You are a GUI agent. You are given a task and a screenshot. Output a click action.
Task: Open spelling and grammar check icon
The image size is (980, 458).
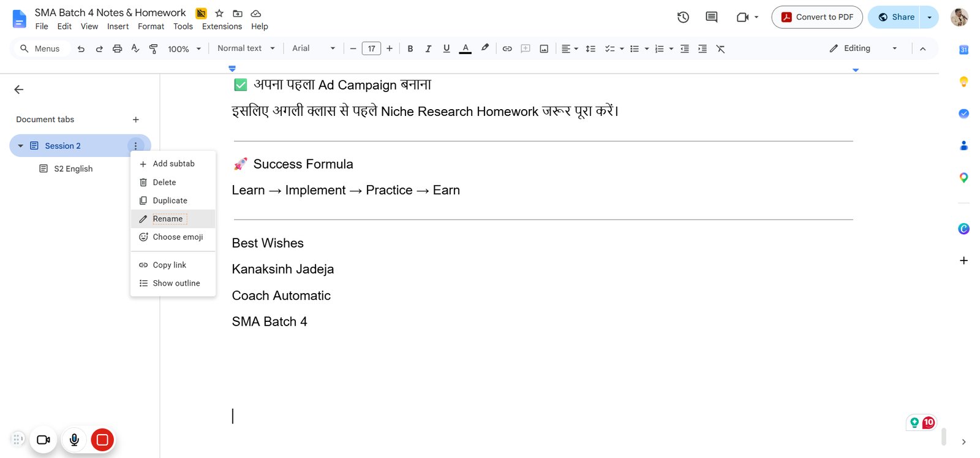[135, 48]
